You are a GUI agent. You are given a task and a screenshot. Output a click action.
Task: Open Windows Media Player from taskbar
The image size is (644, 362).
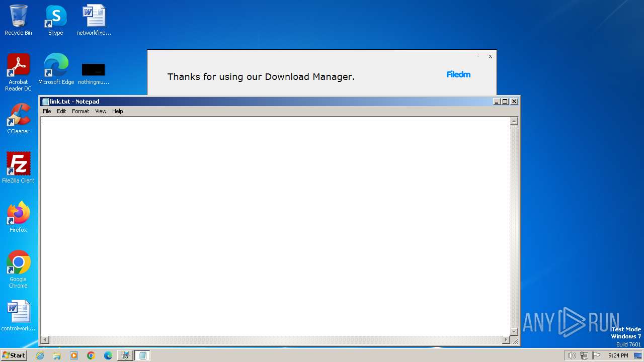coord(74,355)
